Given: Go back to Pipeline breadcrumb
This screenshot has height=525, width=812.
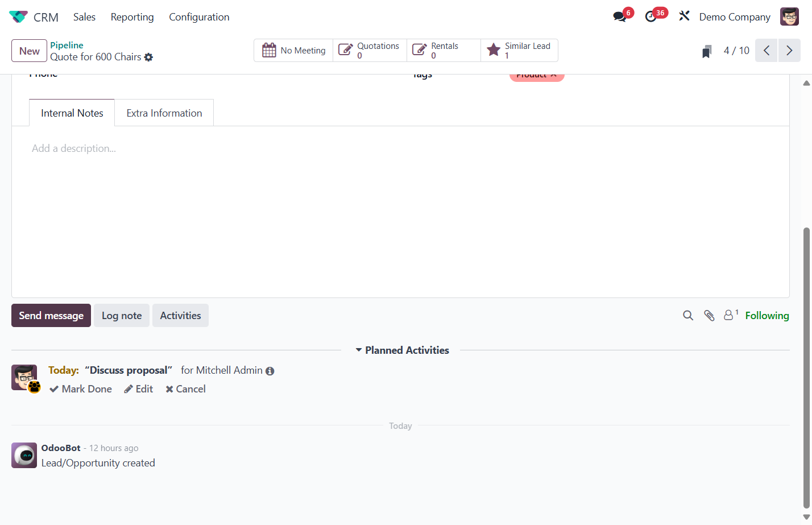Looking at the screenshot, I should coord(67,45).
